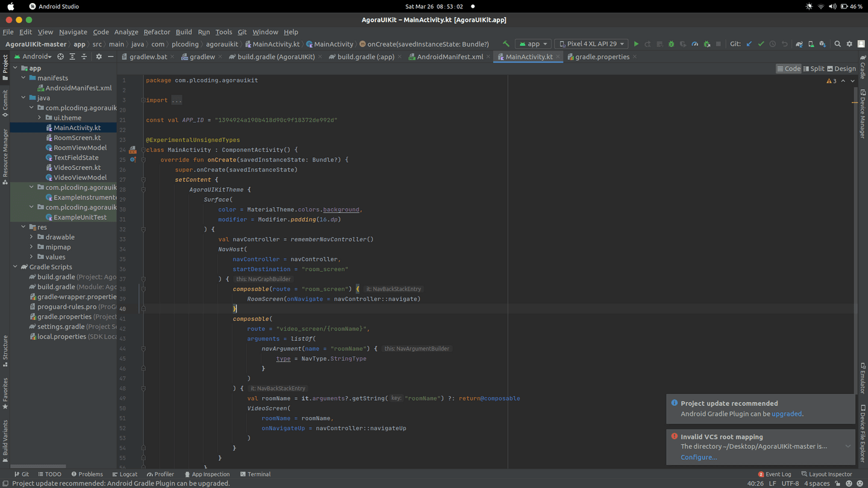The image size is (868, 488).
Task: Expand the drawable folder
Action: pyautogui.click(x=31, y=237)
